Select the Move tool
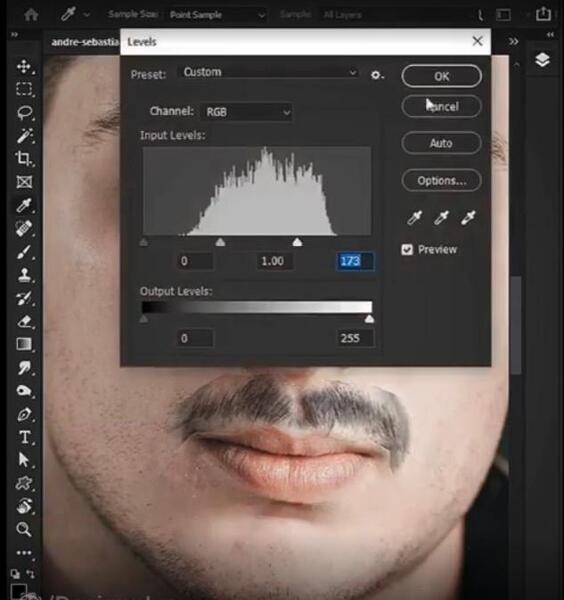The width and height of the screenshot is (564, 600). [24, 66]
